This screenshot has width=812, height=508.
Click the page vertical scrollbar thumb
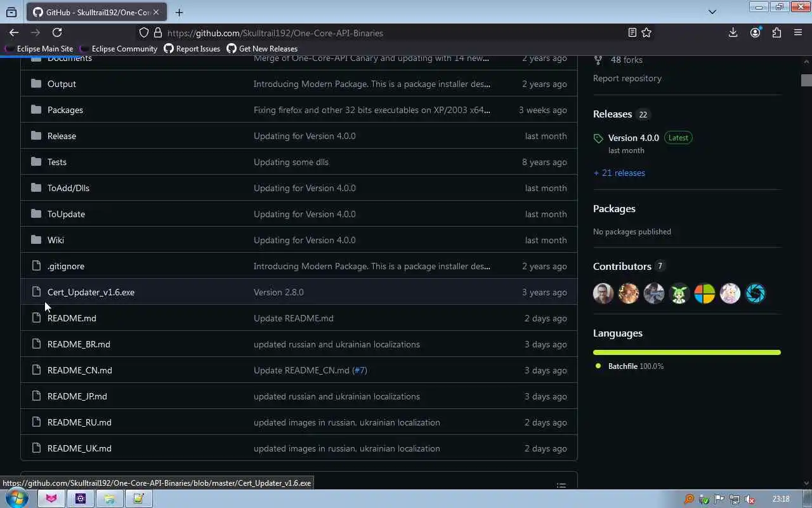[x=806, y=81]
